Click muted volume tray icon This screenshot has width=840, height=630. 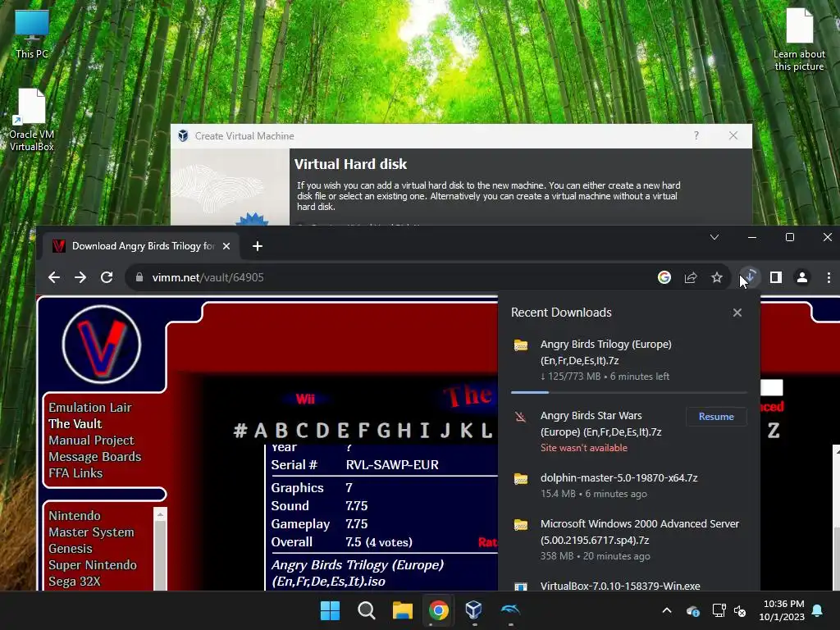pos(741,610)
